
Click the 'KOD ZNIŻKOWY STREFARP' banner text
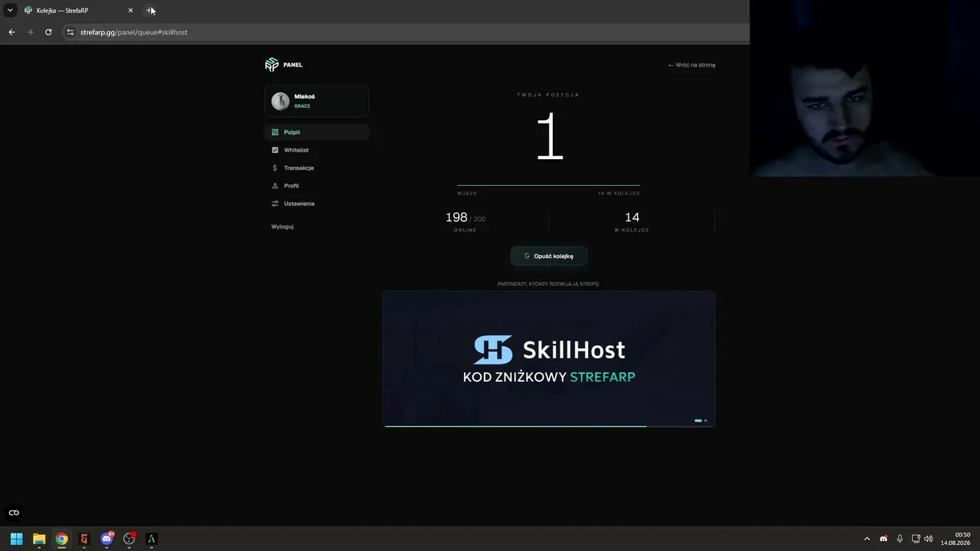549,377
